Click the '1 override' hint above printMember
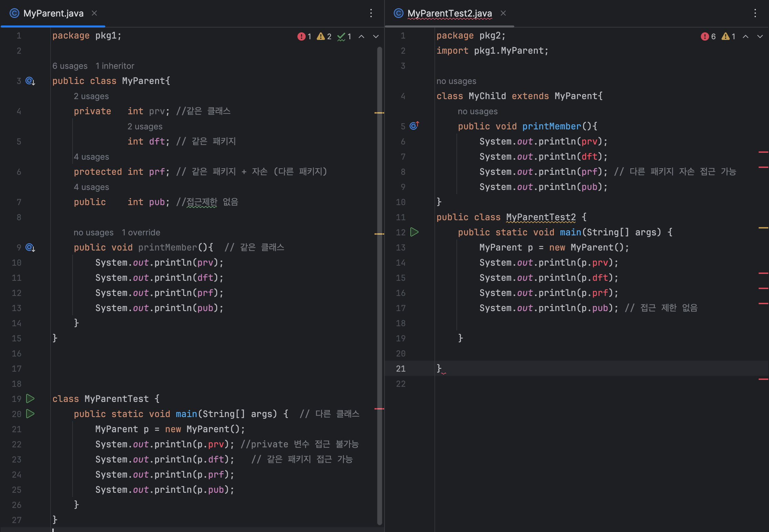The height and width of the screenshot is (532, 769). [141, 232]
